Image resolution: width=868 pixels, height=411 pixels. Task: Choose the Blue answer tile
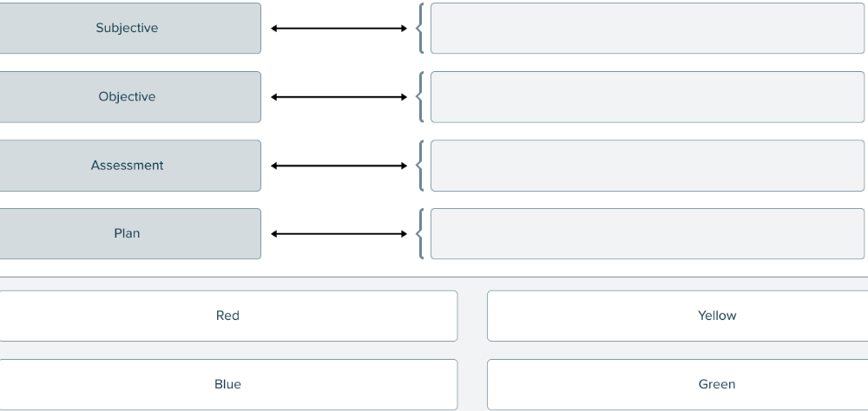[227, 384]
